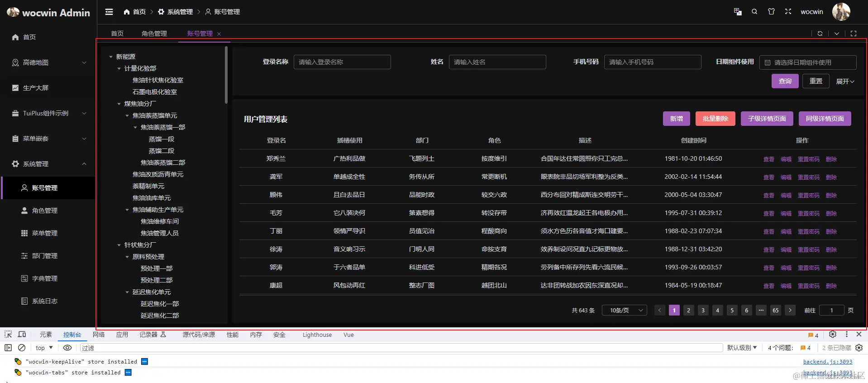Toggle DevTools device toolbar icon
Viewport: 868px width, 383px height.
(22, 335)
